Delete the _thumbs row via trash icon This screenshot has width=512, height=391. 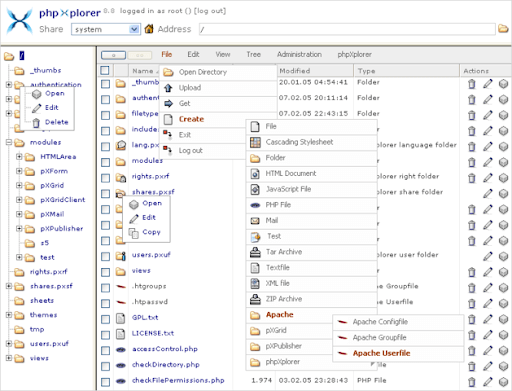pyautogui.click(x=472, y=84)
